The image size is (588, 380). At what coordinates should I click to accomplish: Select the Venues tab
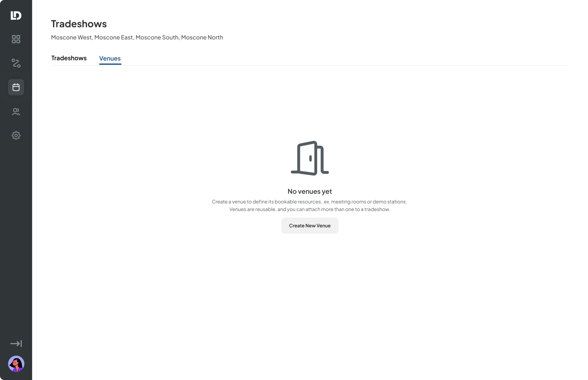tap(110, 58)
